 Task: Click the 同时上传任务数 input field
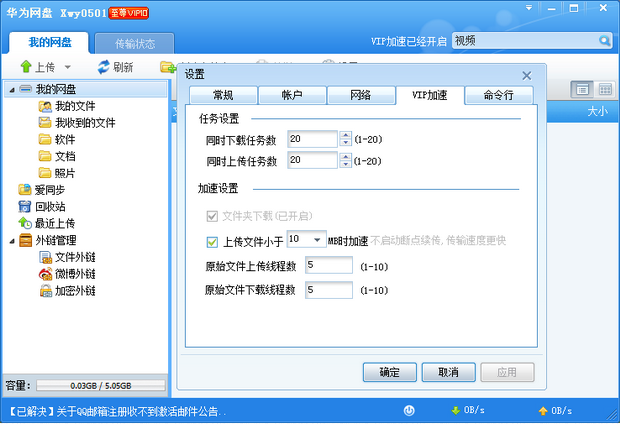(312, 160)
